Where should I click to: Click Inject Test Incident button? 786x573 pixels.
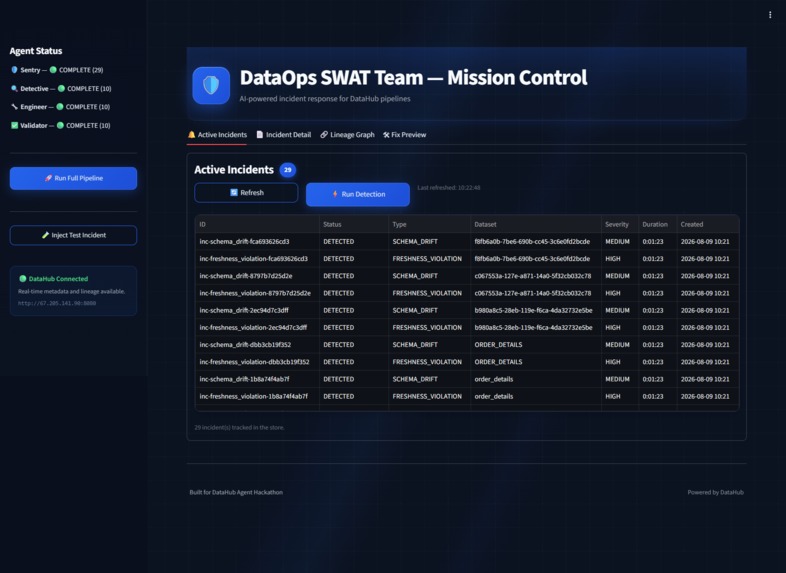73,235
